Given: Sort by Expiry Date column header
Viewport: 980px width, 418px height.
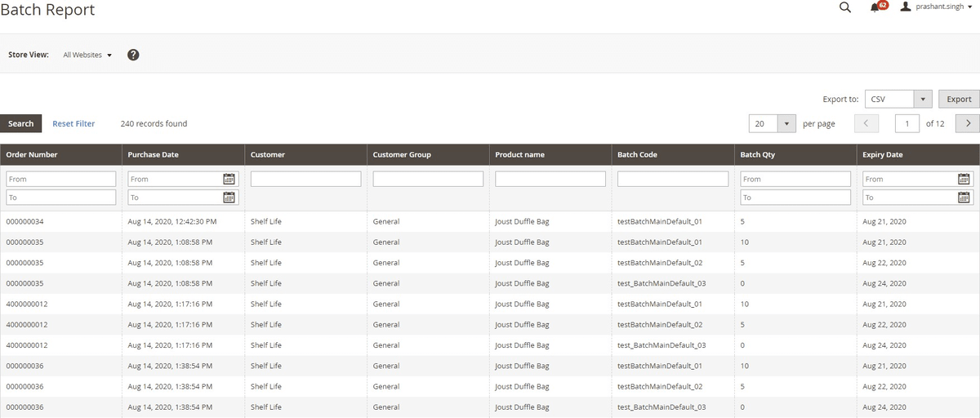Looking at the screenshot, I should pos(919,154).
